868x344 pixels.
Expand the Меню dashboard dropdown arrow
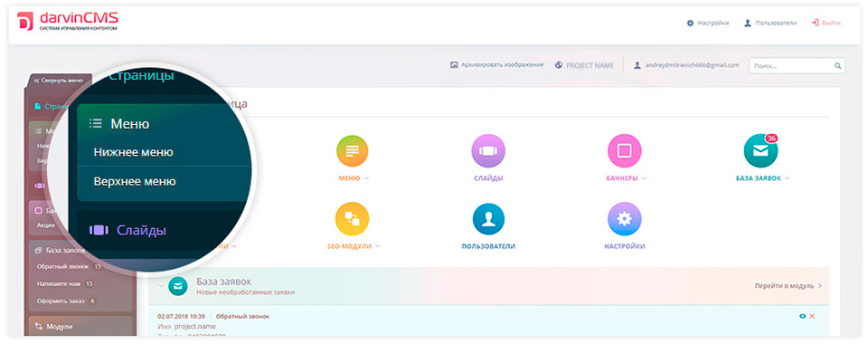point(366,178)
